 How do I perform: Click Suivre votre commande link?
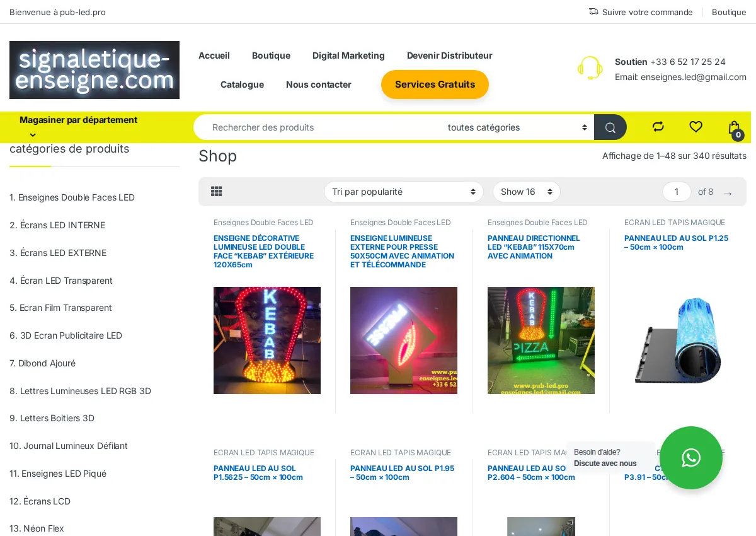[647, 12]
